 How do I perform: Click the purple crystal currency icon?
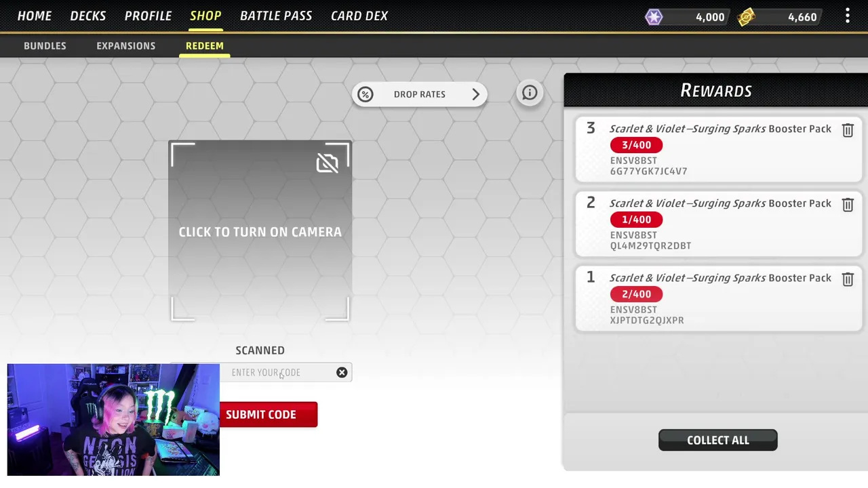654,17
